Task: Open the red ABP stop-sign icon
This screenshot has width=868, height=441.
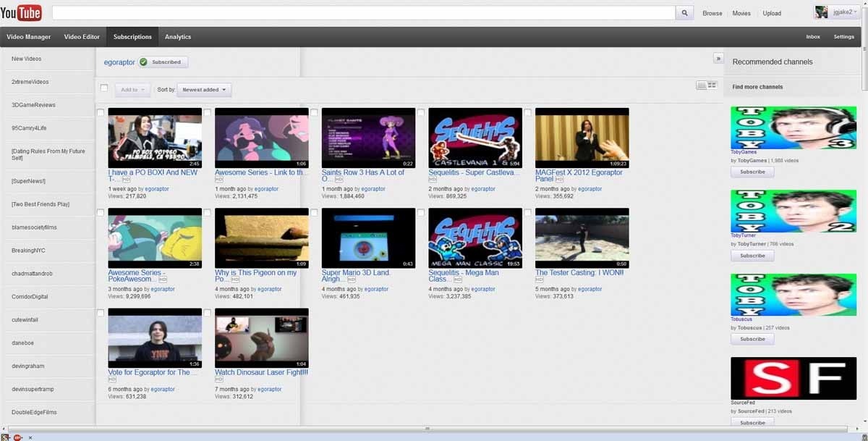Action: coord(17,437)
